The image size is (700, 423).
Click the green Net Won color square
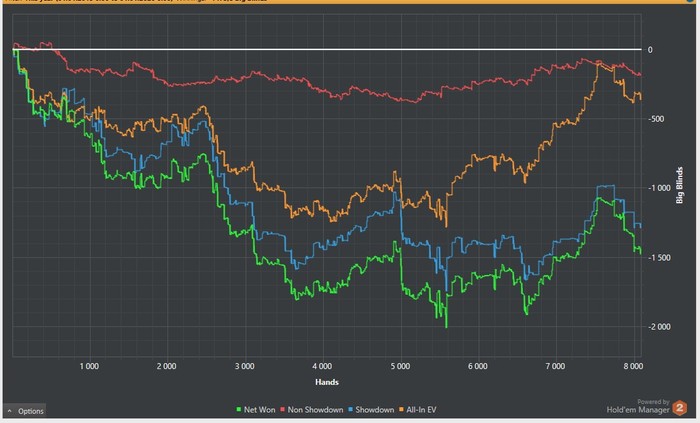click(239, 410)
